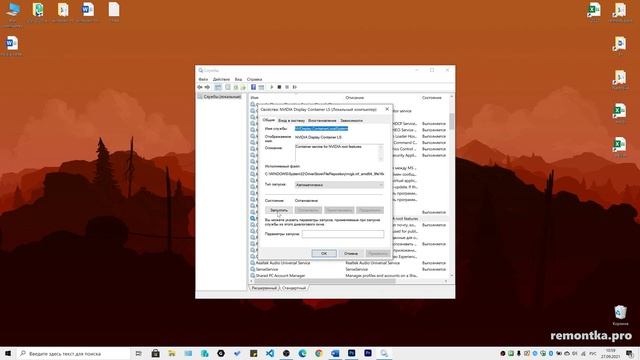640x360 pixels.
Task: Click the Запустить button
Action: pos(279,210)
